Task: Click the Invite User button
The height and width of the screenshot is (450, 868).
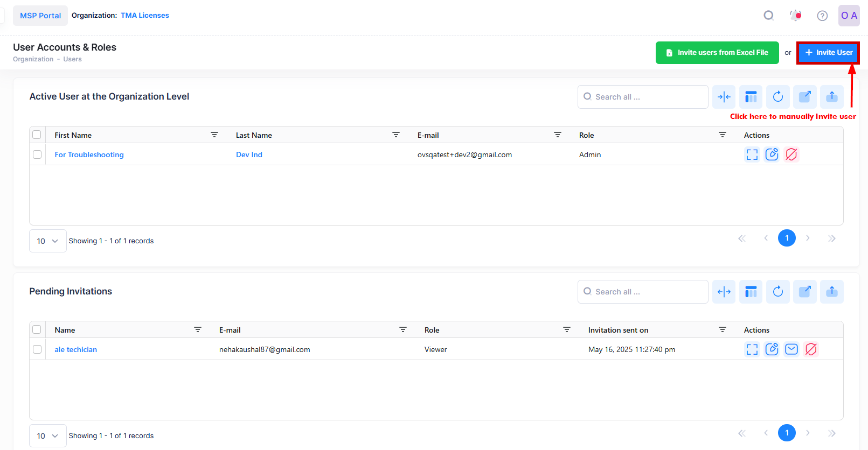Action: pos(828,53)
